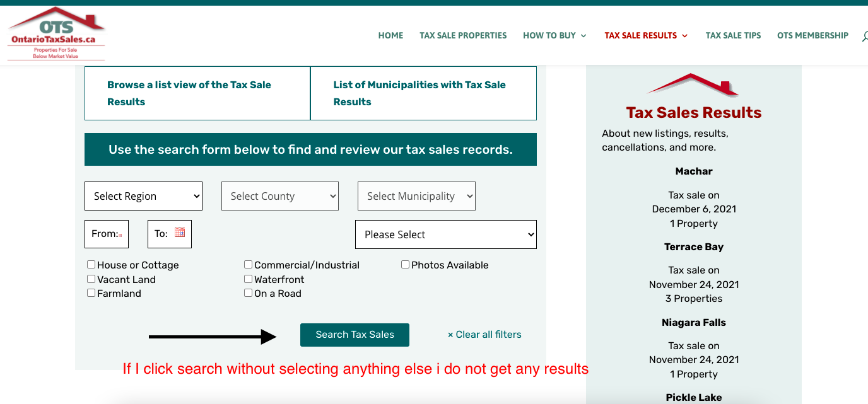Open the Please Select dropdown

[446, 234]
